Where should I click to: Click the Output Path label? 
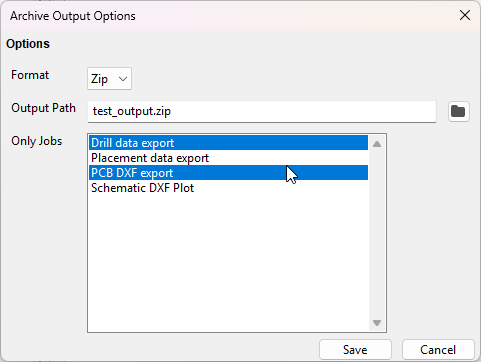(43, 108)
